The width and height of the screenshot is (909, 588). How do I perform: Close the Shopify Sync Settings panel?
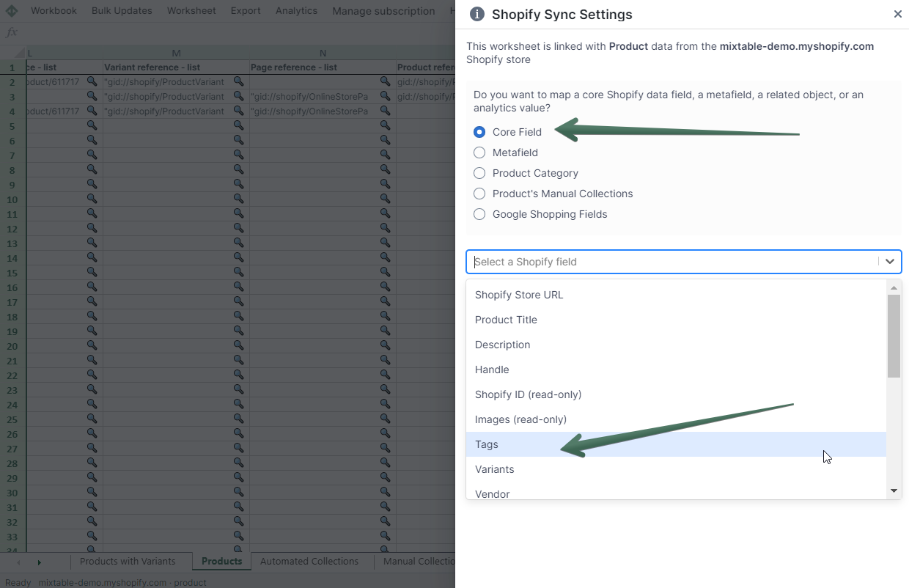click(897, 14)
